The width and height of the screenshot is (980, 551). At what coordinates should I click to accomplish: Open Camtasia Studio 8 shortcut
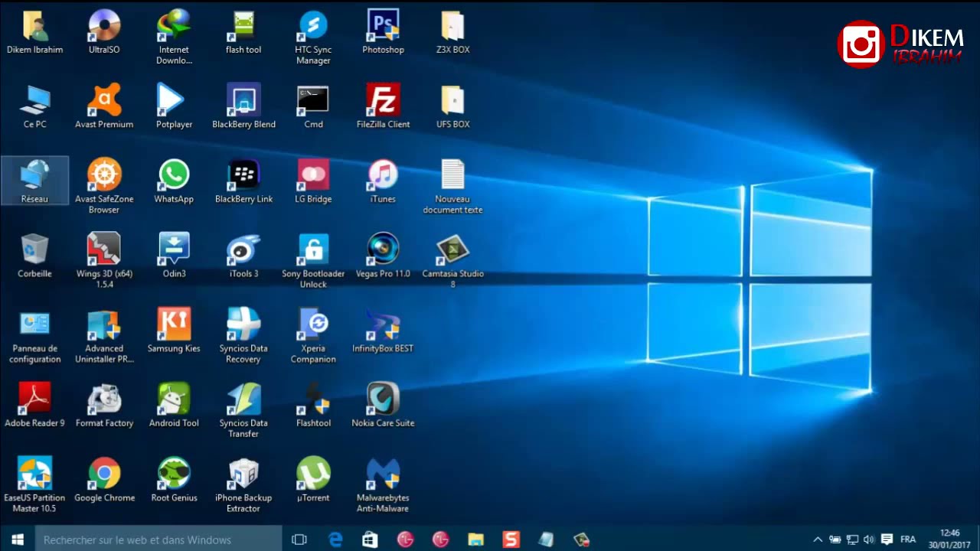point(452,260)
